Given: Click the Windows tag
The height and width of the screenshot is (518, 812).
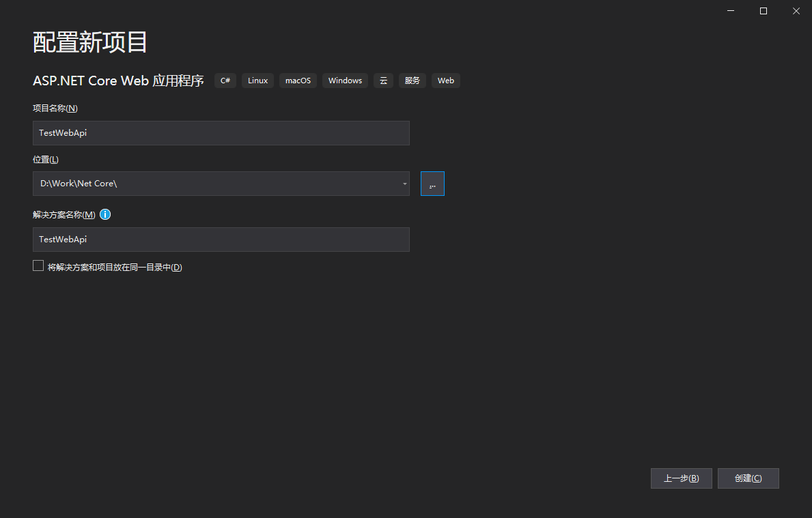Looking at the screenshot, I should [345, 81].
